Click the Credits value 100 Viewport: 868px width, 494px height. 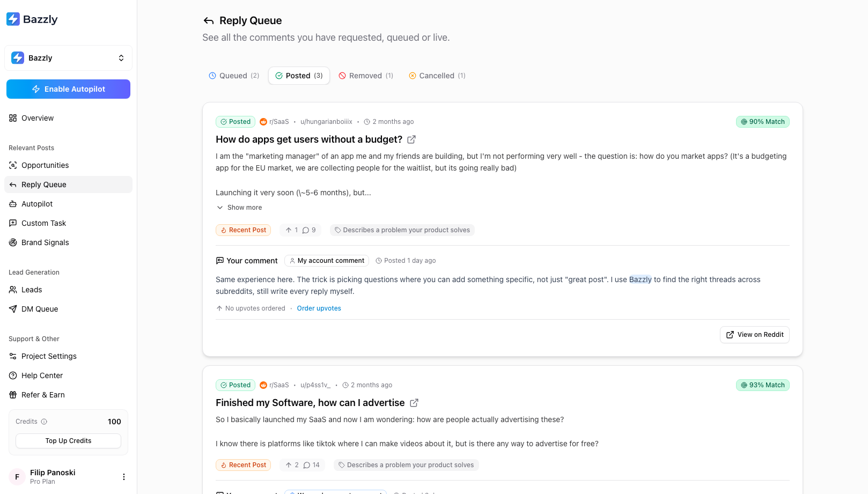click(114, 422)
